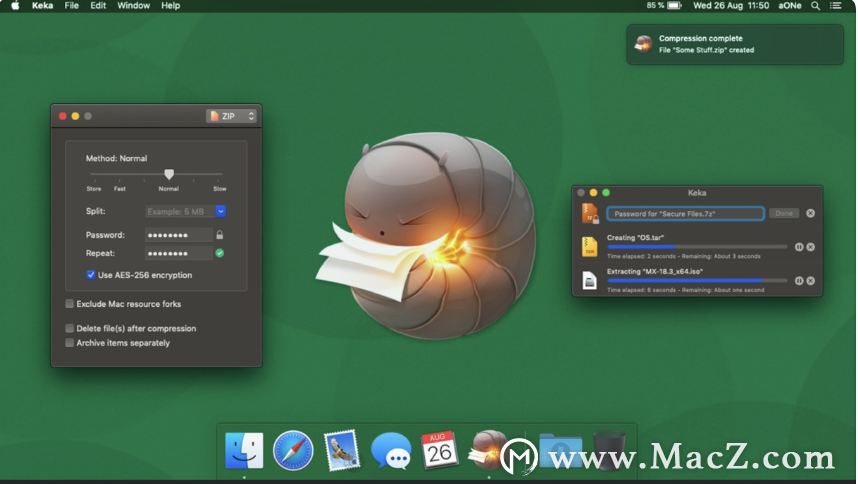Click the Creating "OS.tar" text
The height and width of the screenshot is (484, 858).
635,237
